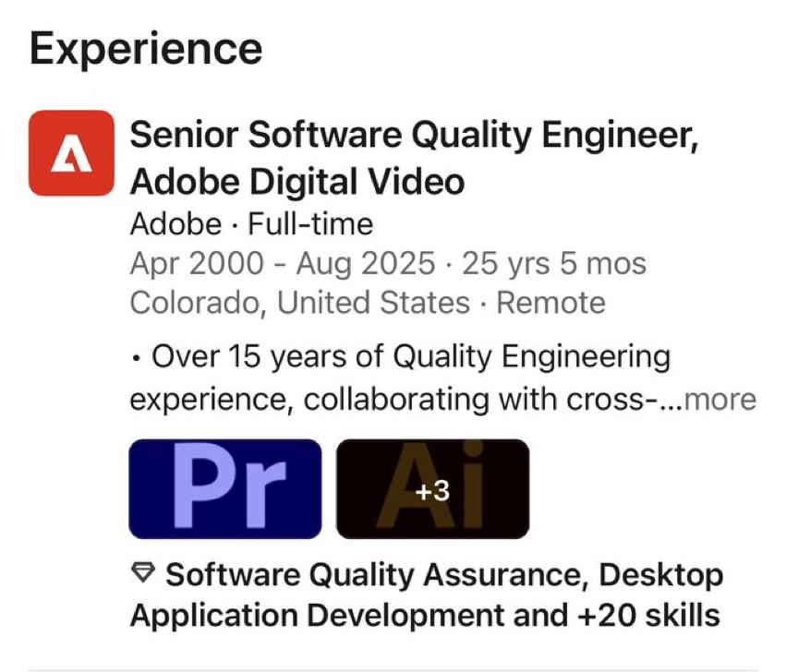Viewport: 787px width, 672px height.
Task: Click the 'Colorado, United States' location
Action: click(299, 303)
